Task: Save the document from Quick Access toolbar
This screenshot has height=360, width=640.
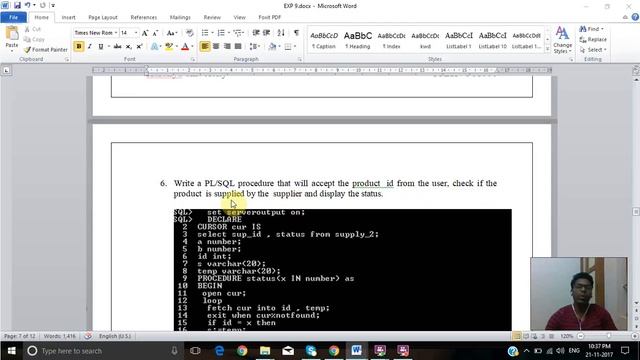Action: point(17,6)
